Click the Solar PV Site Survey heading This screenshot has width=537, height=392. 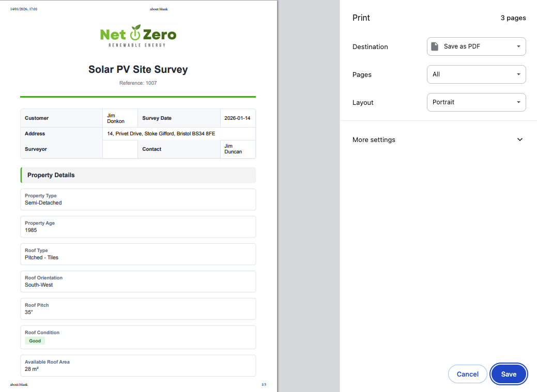pos(138,70)
